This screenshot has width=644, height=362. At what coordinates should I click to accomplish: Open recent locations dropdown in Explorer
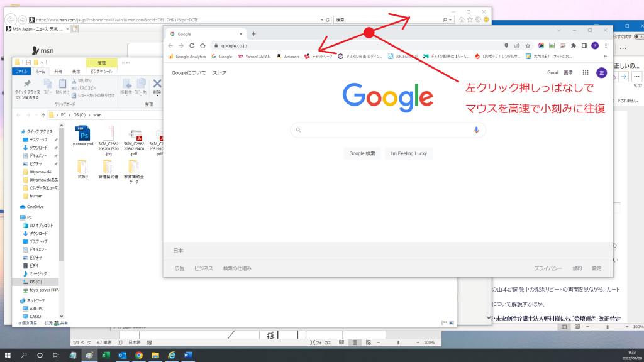[36, 115]
